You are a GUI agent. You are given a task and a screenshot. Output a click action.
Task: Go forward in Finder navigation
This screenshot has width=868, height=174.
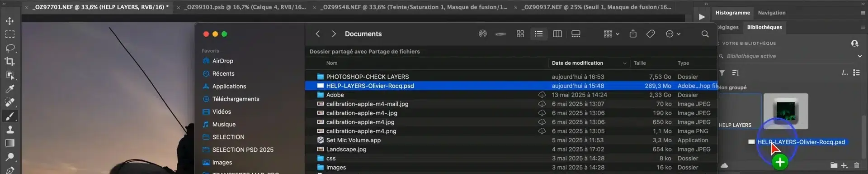tap(334, 34)
